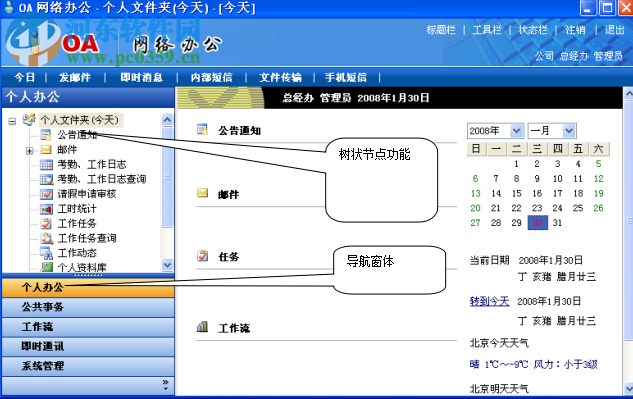Viewport: 633px width, 399px height.
Task: Select calendar date 31
Action: (557, 223)
